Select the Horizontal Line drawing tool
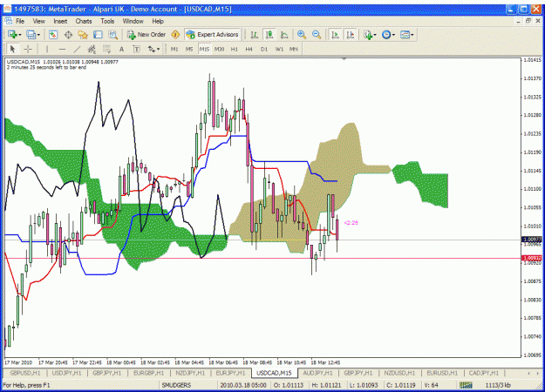This screenshot has width=545, height=392. click(x=62, y=49)
